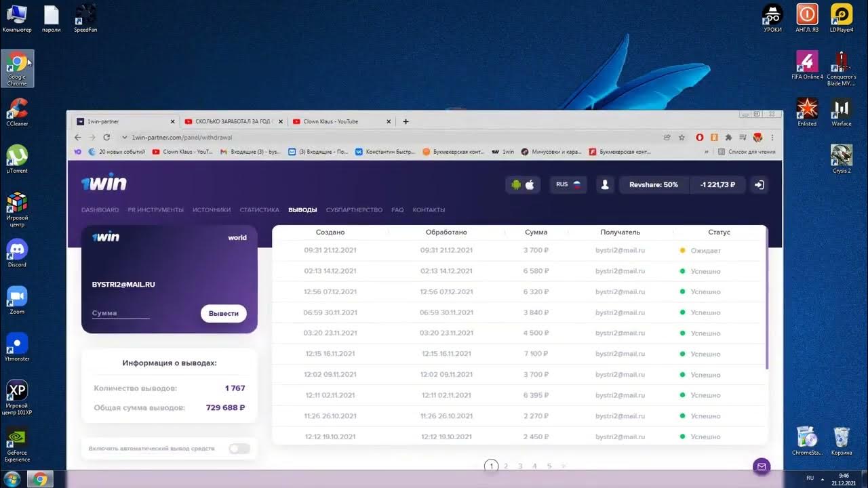The width and height of the screenshot is (868, 488).
Task: Open the пароли file on desktop
Action: click(52, 18)
